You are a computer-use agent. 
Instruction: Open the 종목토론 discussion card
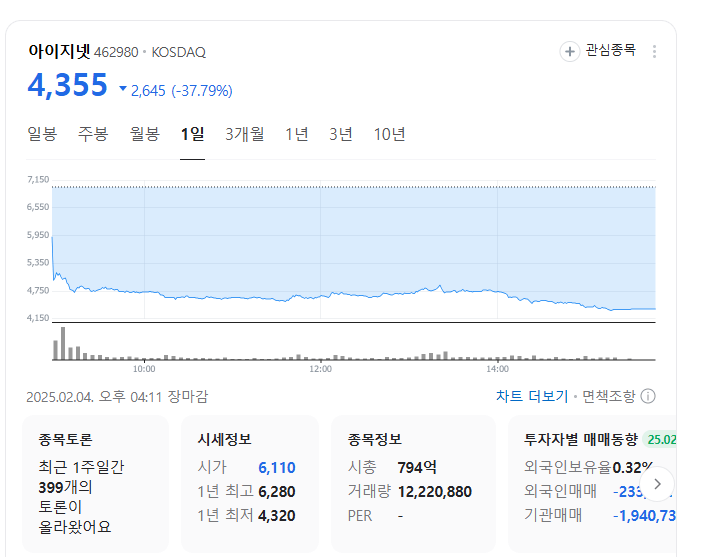97,484
